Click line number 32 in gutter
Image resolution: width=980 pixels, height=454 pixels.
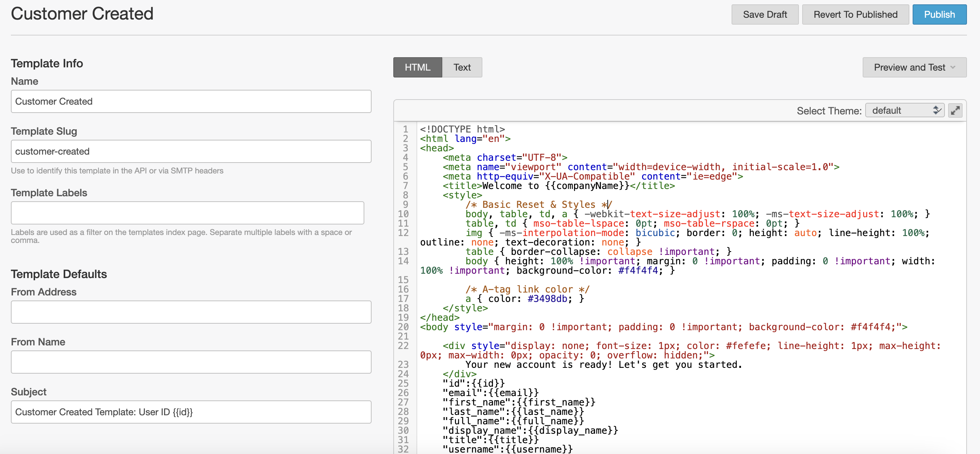tap(403, 449)
